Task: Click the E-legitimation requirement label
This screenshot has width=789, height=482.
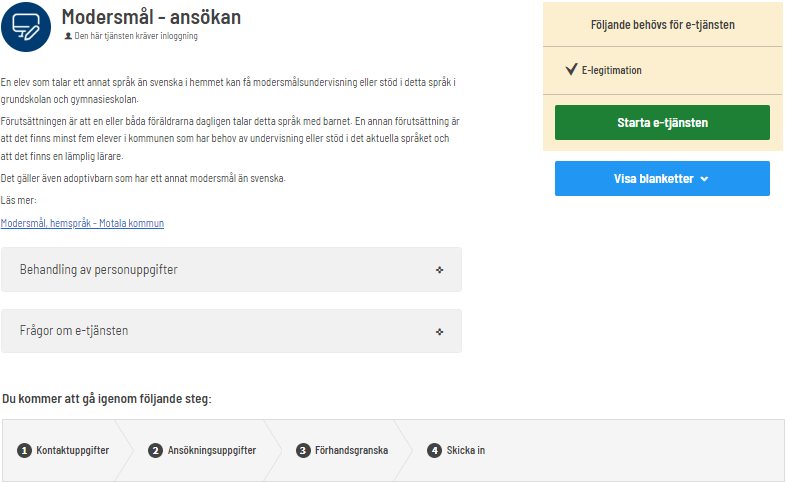Action: pos(612,71)
